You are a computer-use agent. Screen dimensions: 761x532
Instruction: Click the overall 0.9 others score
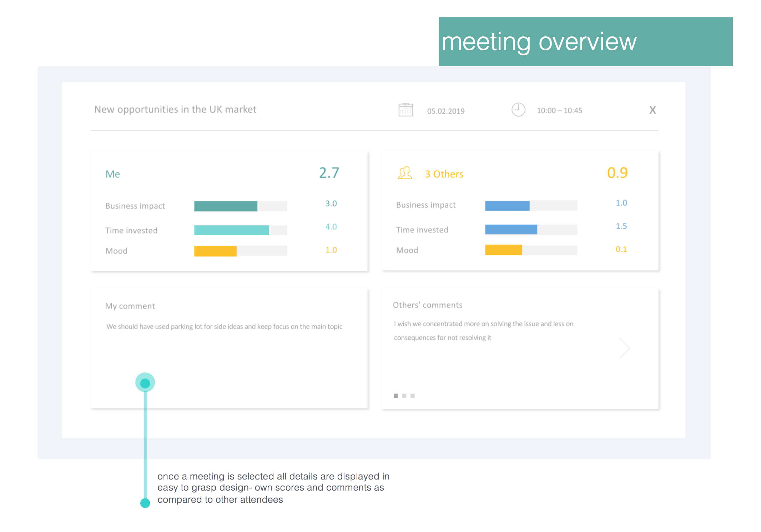point(617,173)
